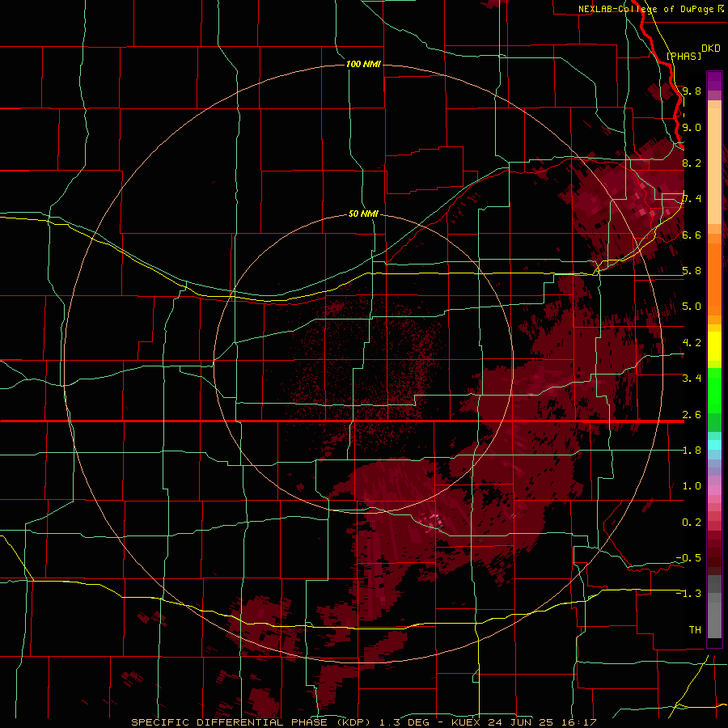Click the 16:17 timestamp in the caption

581,722
